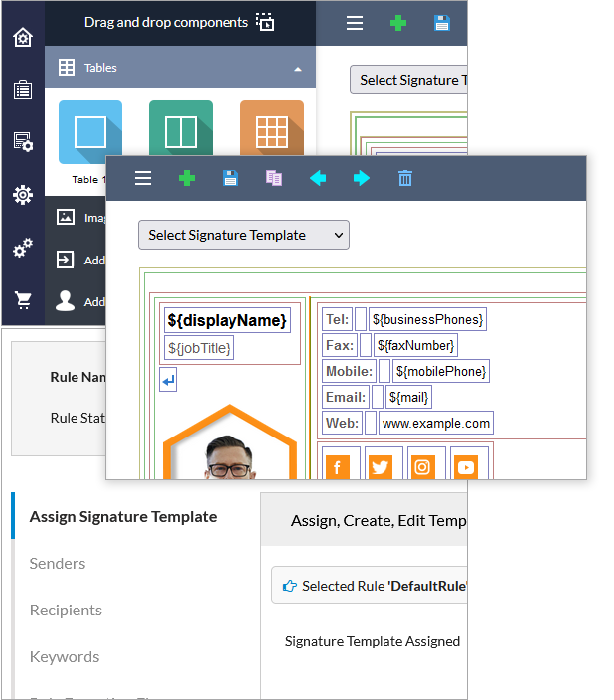
Task: Click the trash delete icon in toolbar
Action: (405, 178)
